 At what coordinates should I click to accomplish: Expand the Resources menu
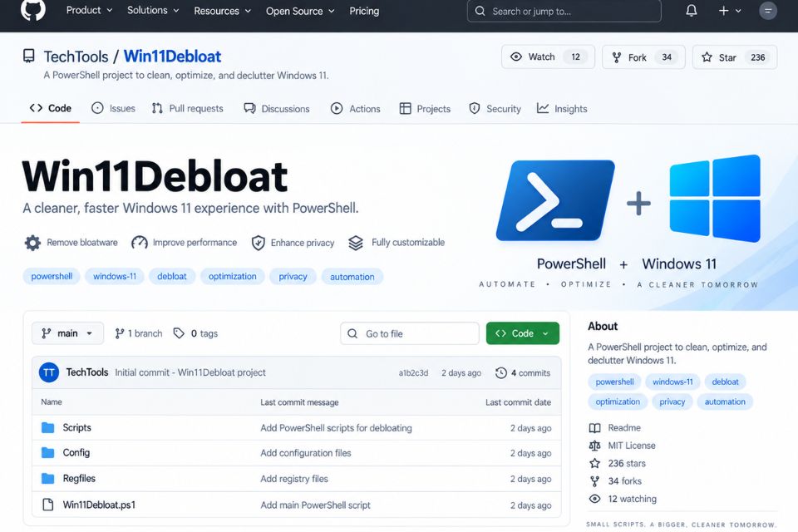pyautogui.click(x=223, y=11)
